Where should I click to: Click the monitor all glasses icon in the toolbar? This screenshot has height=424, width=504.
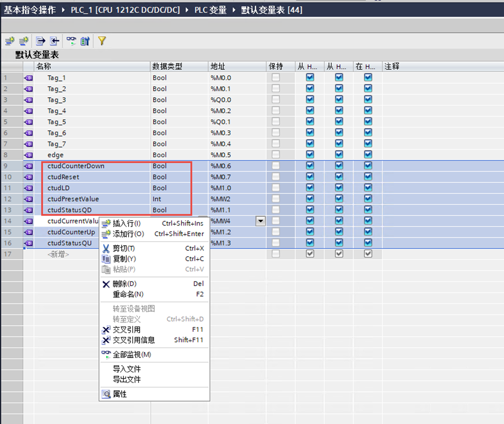click(71, 41)
